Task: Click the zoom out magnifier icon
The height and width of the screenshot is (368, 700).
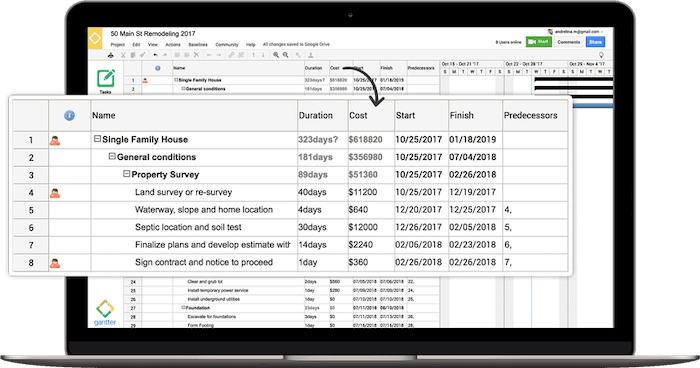Action: tap(286, 55)
